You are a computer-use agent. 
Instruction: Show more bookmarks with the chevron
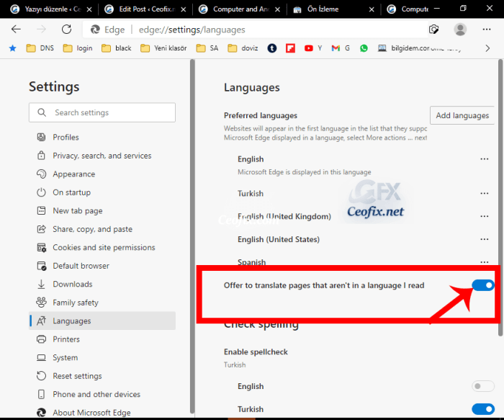click(x=487, y=48)
